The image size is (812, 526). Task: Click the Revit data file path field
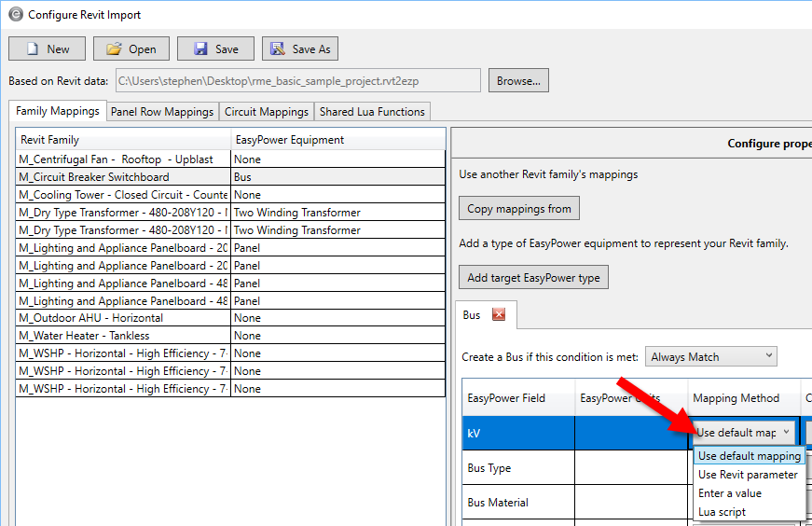point(298,81)
